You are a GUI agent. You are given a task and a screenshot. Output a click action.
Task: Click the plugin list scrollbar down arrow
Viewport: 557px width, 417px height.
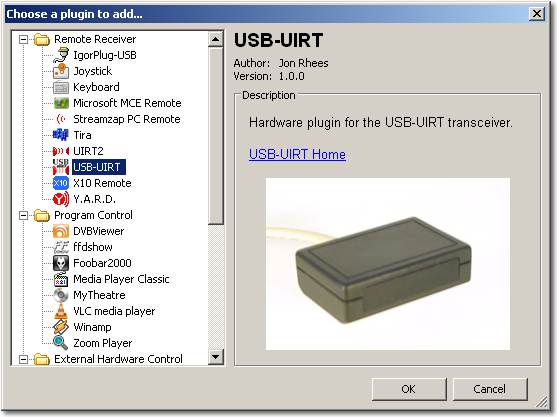(x=216, y=356)
